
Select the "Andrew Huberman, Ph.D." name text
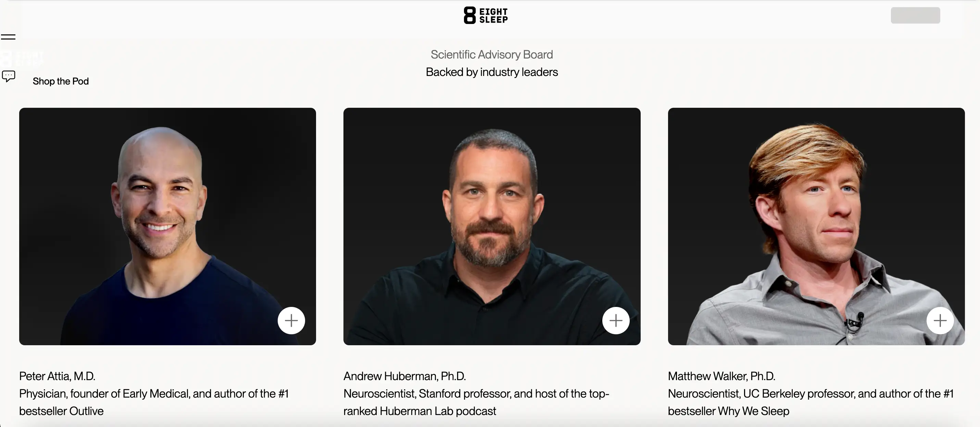(x=404, y=376)
